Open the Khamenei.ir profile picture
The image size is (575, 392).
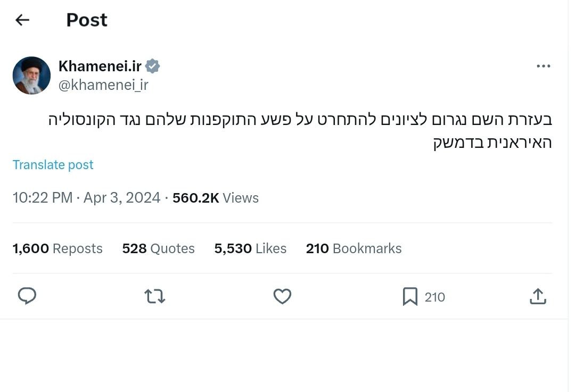(31, 76)
